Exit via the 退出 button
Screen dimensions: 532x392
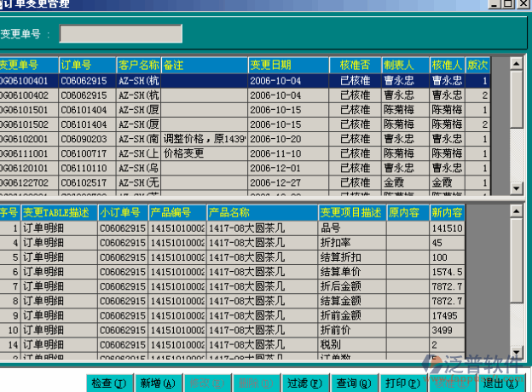(x=500, y=383)
